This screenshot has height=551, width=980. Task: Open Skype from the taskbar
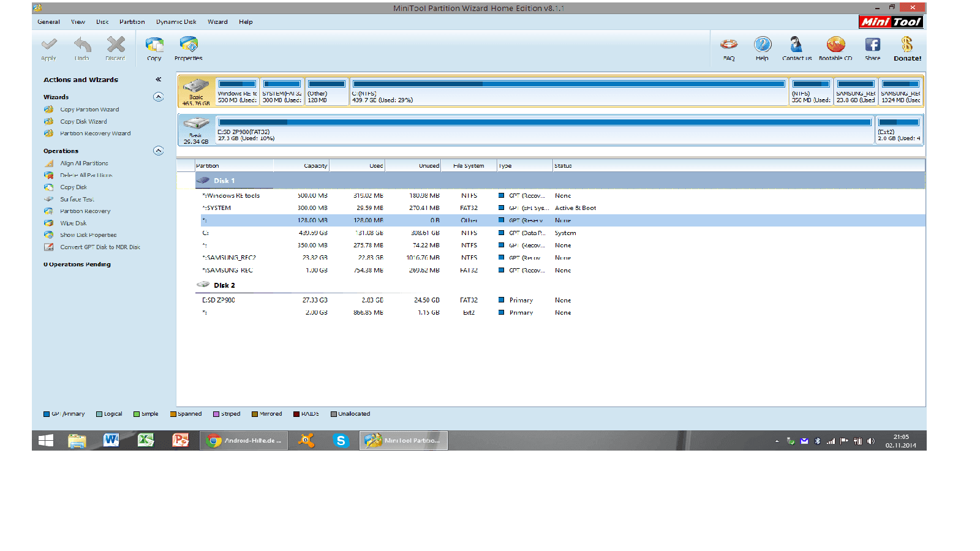341,441
